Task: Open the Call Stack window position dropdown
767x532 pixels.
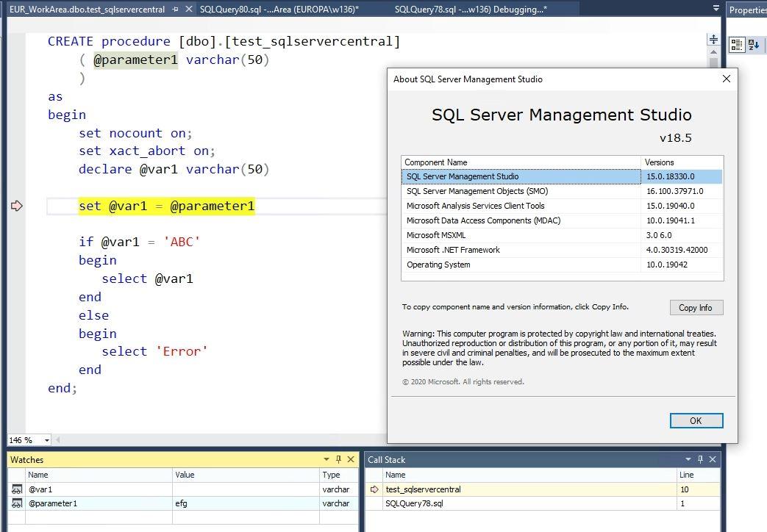Action: click(688, 459)
